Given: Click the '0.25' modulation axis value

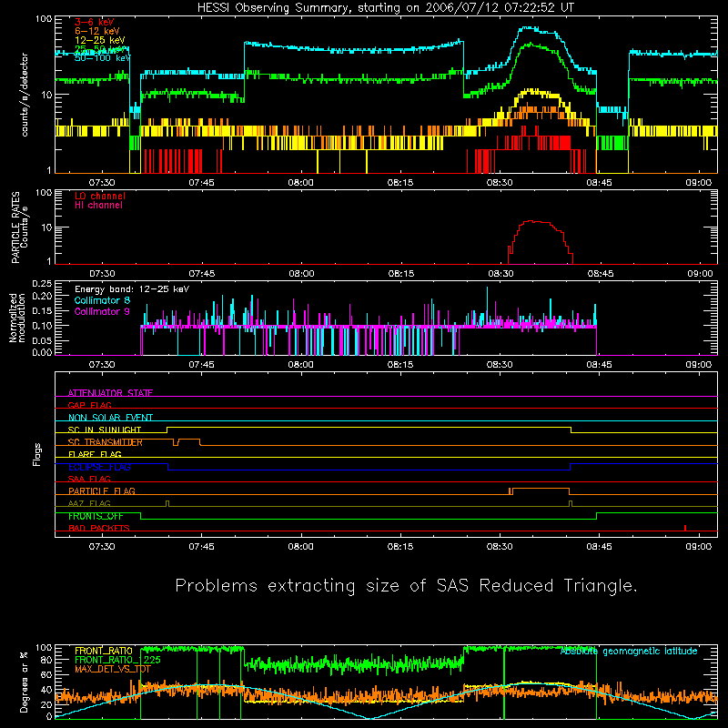Looking at the screenshot, I should (42, 284).
